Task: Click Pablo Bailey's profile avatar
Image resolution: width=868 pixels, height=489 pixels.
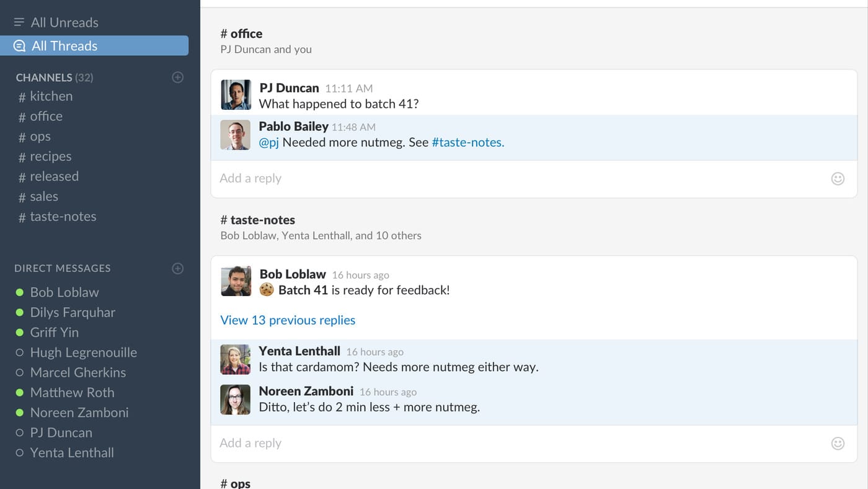Action: [236, 135]
